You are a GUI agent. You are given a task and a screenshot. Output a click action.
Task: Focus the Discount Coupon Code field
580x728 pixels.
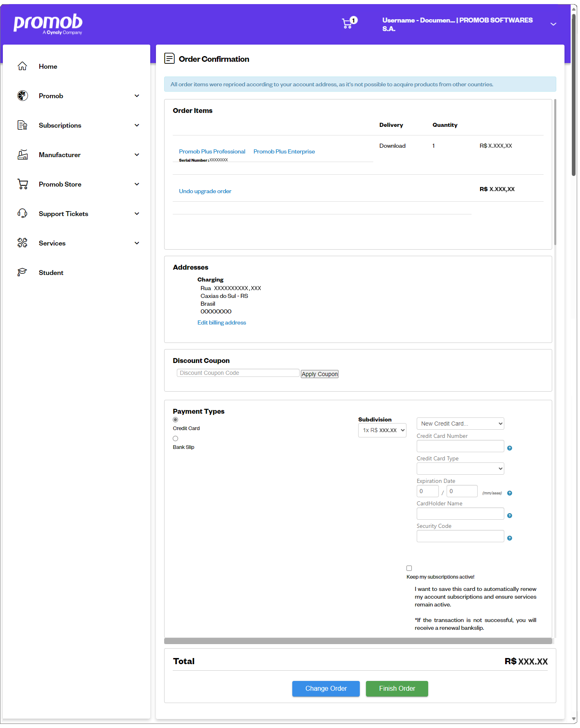point(238,373)
